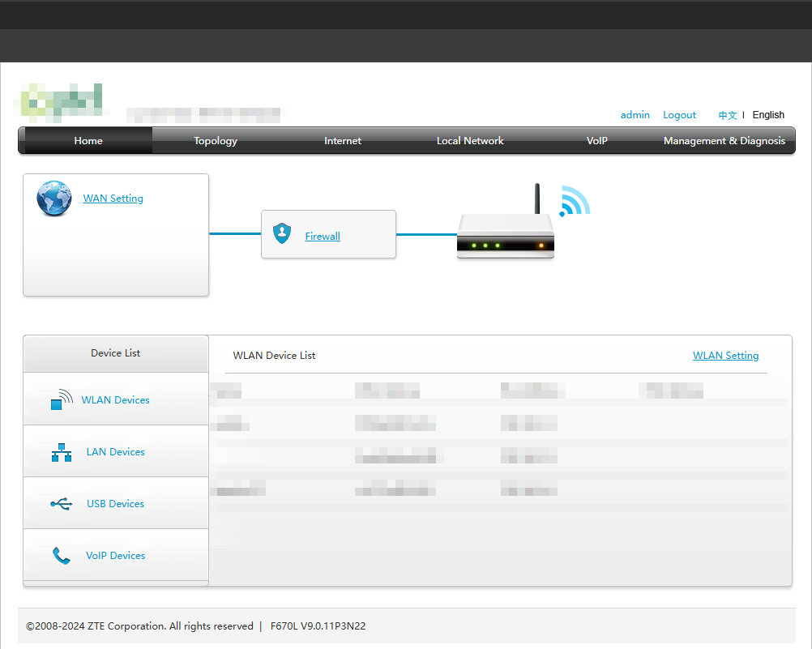The width and height of the screenshot is (812, 649).
Task: Click the Firewall link
Action: click(x=323, y=236)
